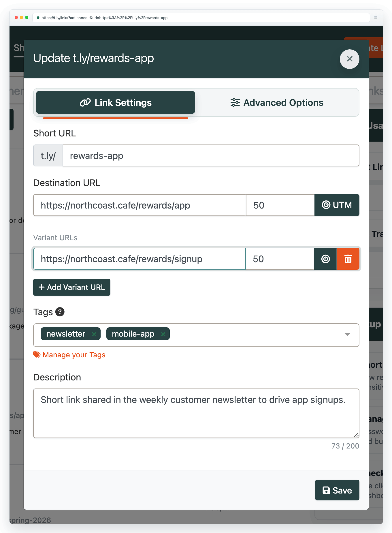
Task: Close the Update link dialog
Action: 349,59
